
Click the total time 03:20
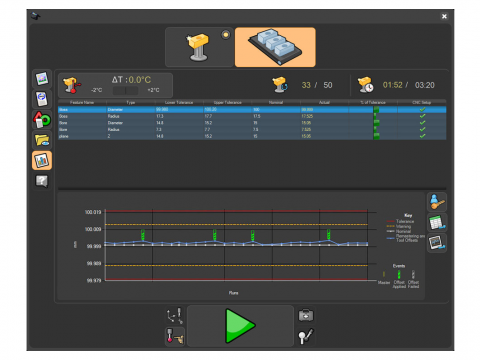tap(424, 85)
